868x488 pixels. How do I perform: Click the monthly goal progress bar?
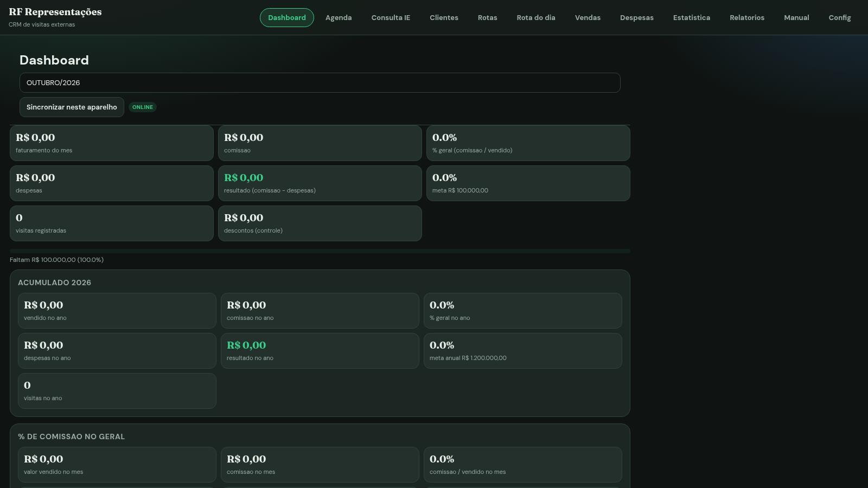[320, 251]
